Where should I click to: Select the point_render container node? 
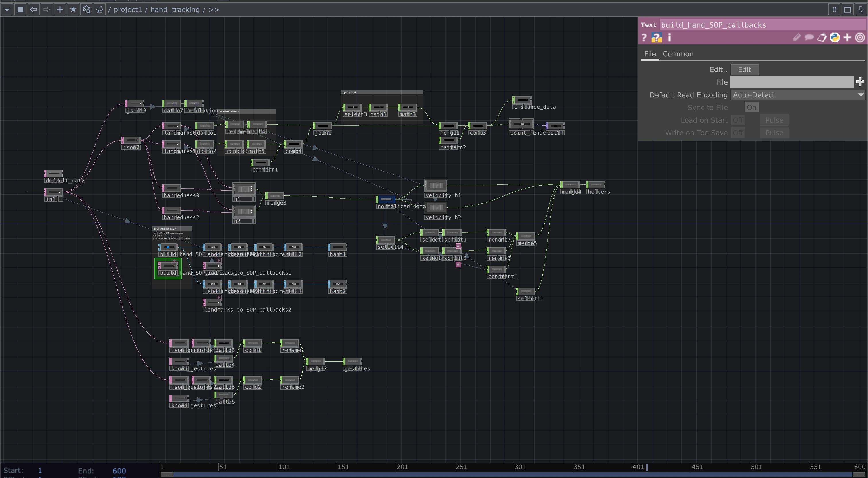[521, 124]
